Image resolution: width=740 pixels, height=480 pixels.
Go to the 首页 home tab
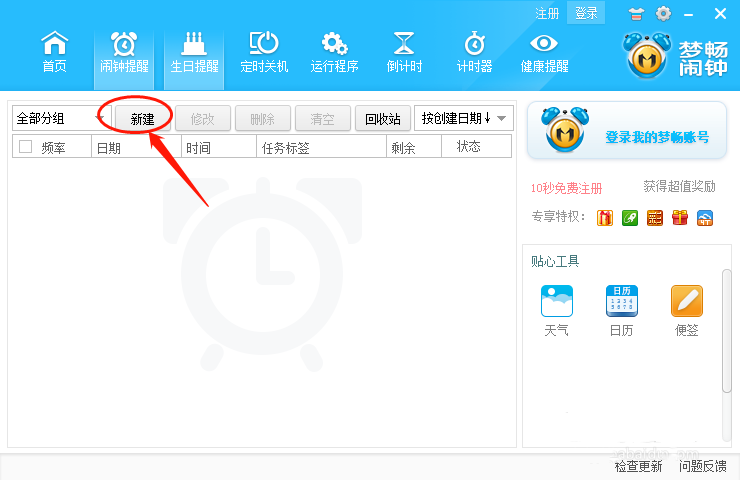tap(54, 52)
